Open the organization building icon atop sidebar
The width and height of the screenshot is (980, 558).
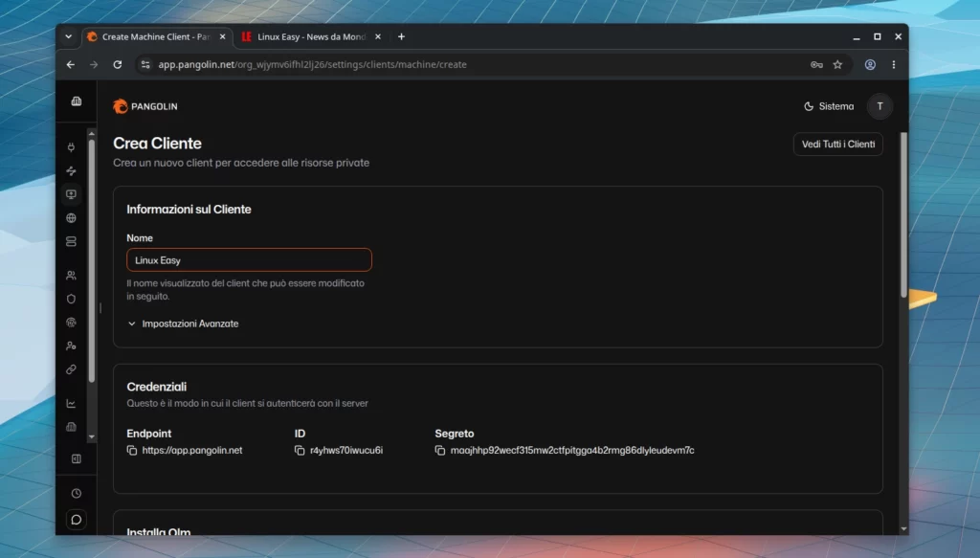[77, 101]
